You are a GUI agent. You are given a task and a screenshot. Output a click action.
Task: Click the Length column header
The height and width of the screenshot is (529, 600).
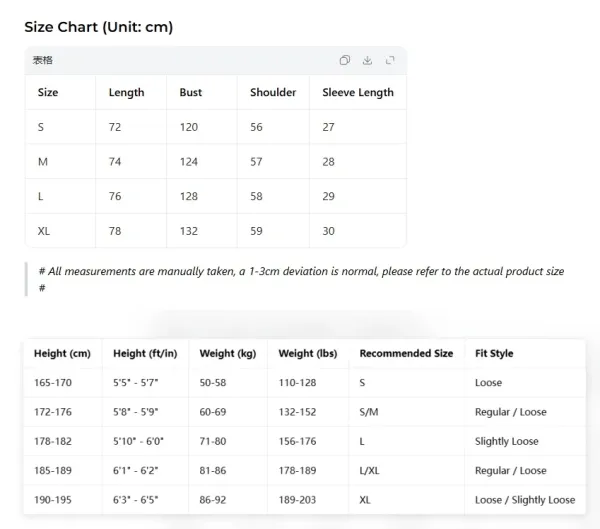tap(126, 93)
